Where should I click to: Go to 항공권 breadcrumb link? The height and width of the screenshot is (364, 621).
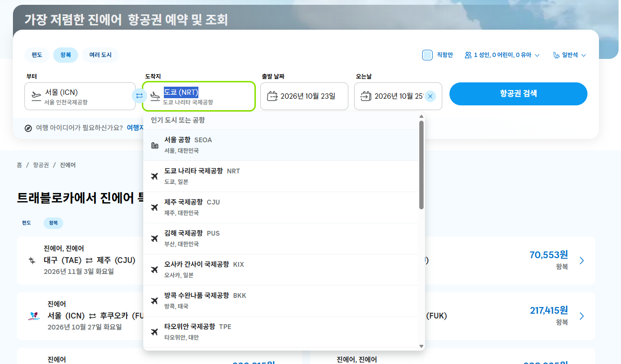click(x=41, y=165)
